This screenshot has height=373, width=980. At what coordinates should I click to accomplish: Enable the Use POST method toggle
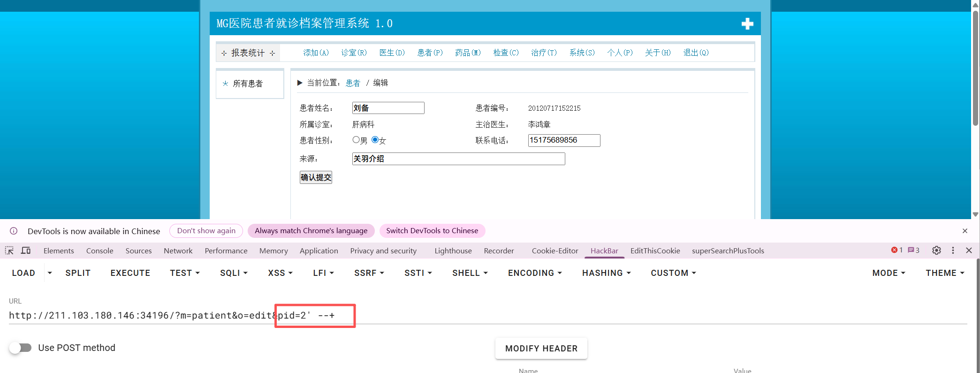[21, 348]
